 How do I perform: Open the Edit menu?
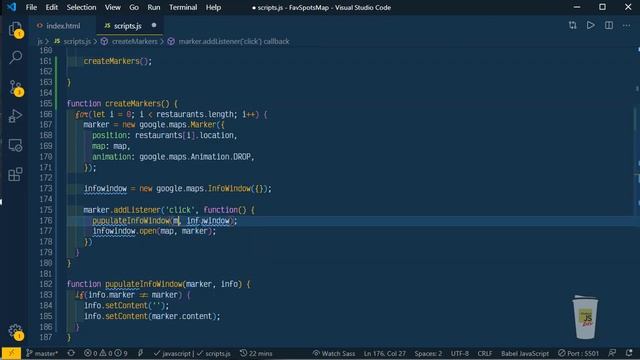[51, 7]
